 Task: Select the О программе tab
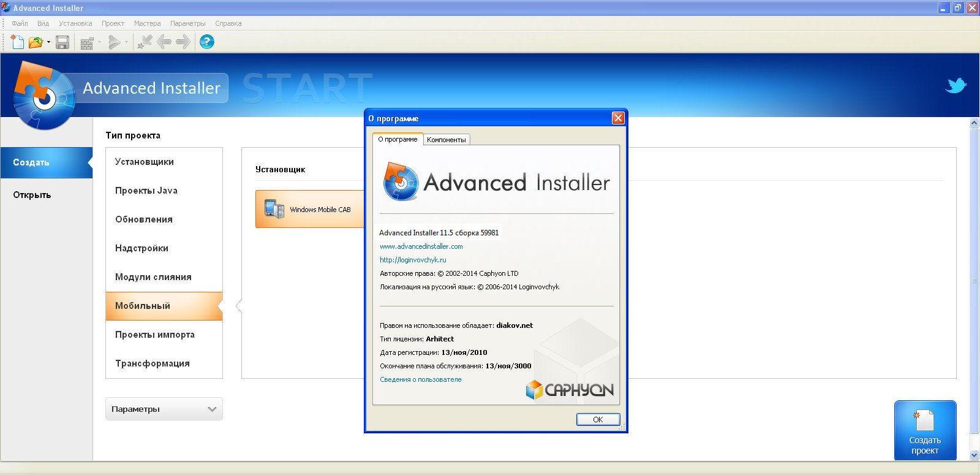coord(398,139)
